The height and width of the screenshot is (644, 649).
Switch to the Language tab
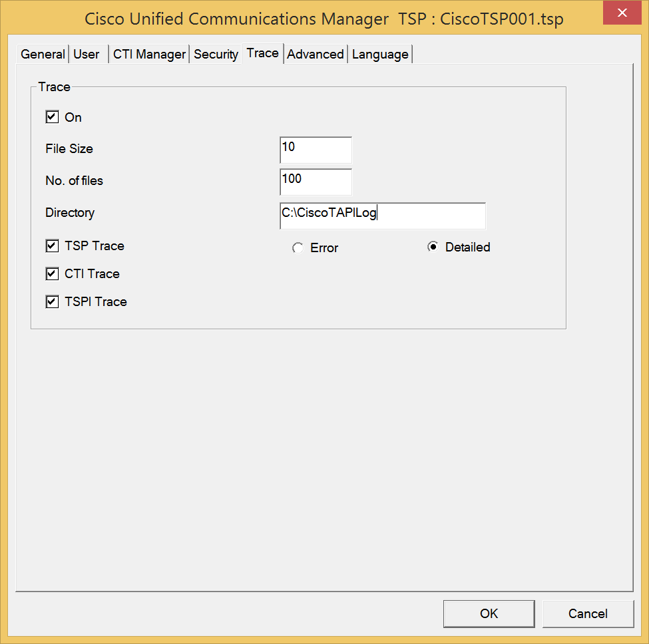tap(380, 54)
